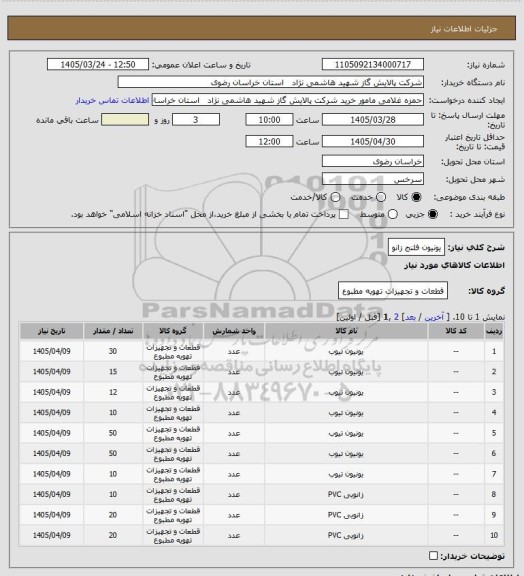Viewport: 524px width, 576px height.
Task: Click the buyer organization name field
Action: click(x=270, y=82)
